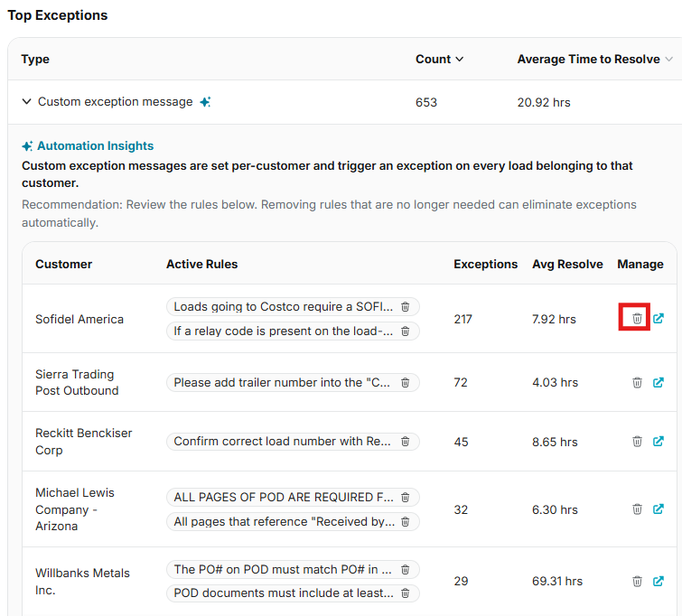
Task: Delete 'The PO# on POD' rule
Action: [405, 569]
